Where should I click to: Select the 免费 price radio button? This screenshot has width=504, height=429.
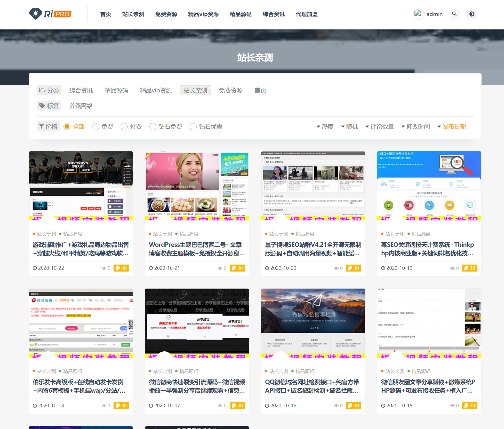click(96, 126)
